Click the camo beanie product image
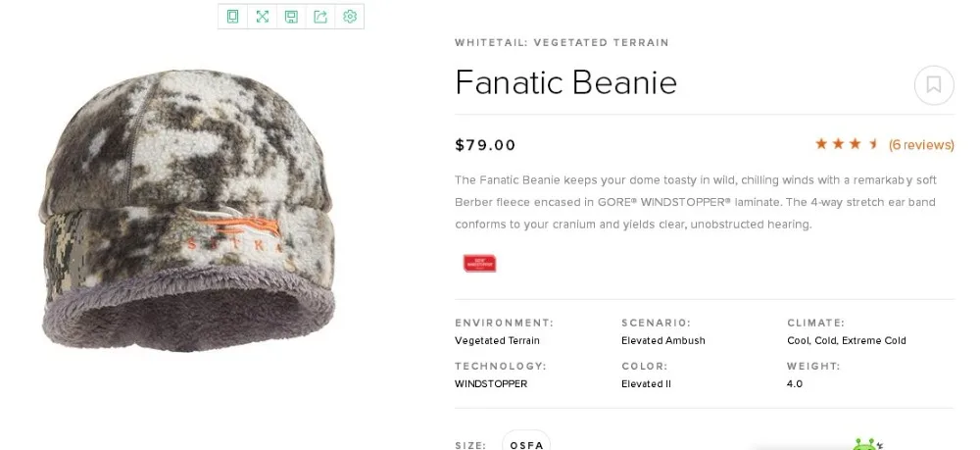The height and width of the screenshot is (450, 980). click(x=188, y=211)
